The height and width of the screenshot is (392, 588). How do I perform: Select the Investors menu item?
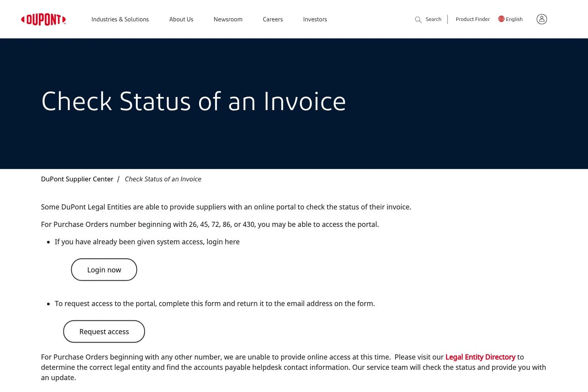coord(315,19)
